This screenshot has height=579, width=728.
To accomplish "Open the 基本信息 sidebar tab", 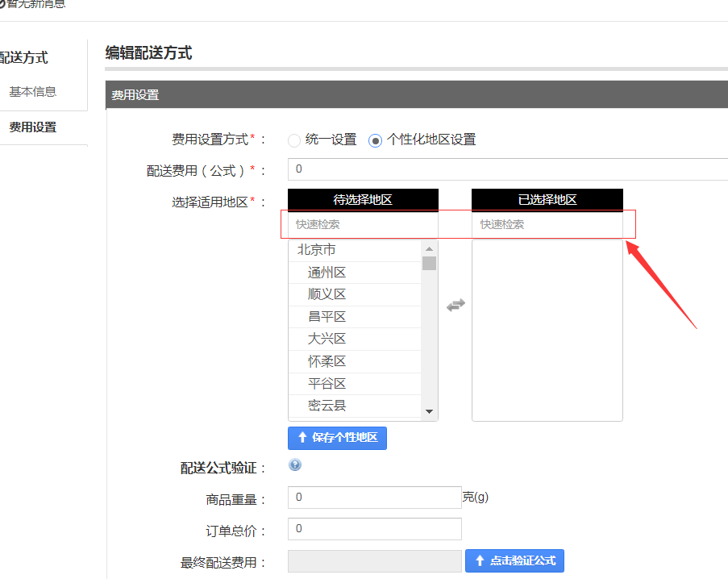I will (x=33, y=92).
